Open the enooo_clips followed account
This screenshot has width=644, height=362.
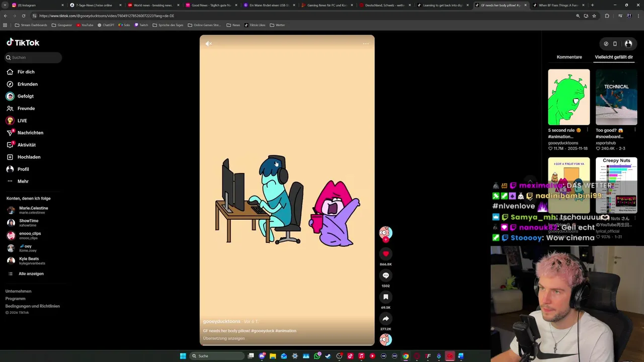(x=30, y=235)
